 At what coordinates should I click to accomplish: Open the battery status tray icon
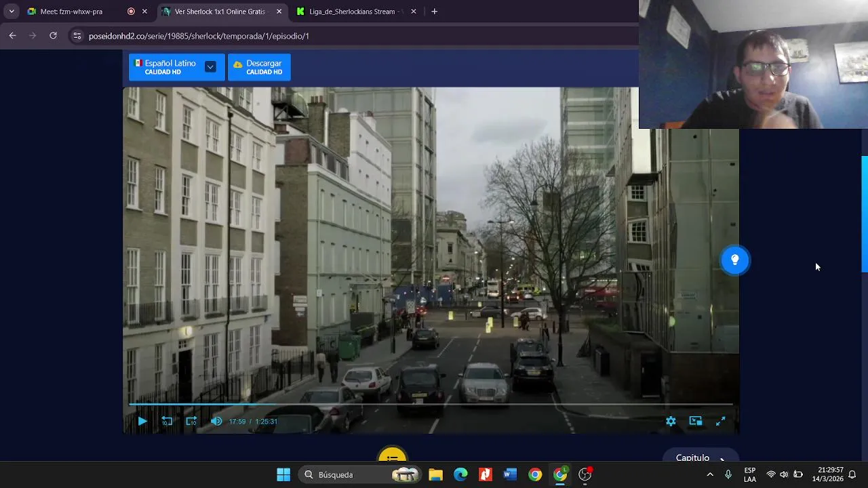(x=798, y=474)
